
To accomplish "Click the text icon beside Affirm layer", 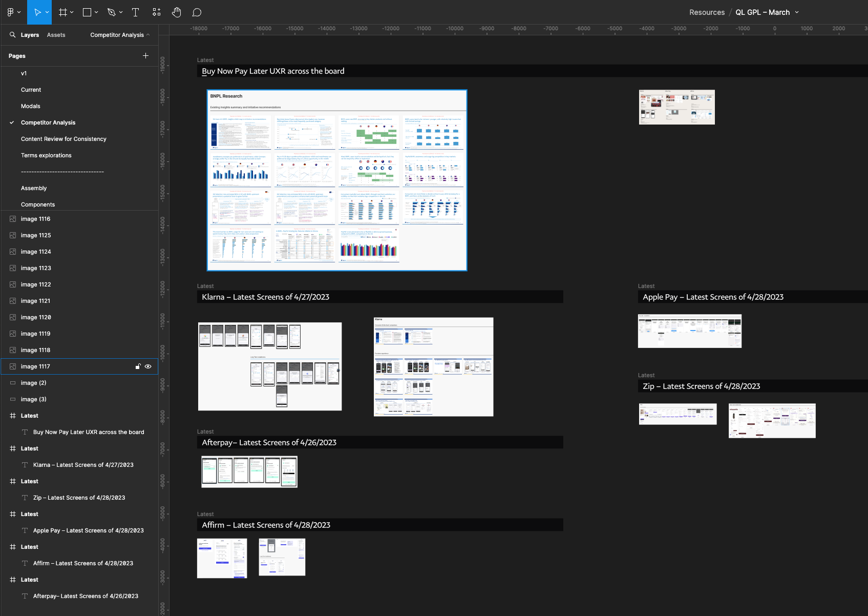I will point(25,563).
